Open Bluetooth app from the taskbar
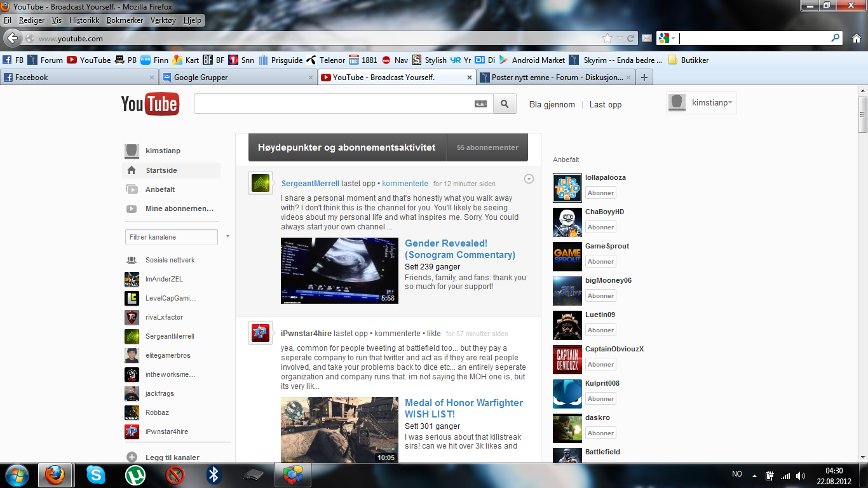The image size is (868, 488). coord(214,475)
